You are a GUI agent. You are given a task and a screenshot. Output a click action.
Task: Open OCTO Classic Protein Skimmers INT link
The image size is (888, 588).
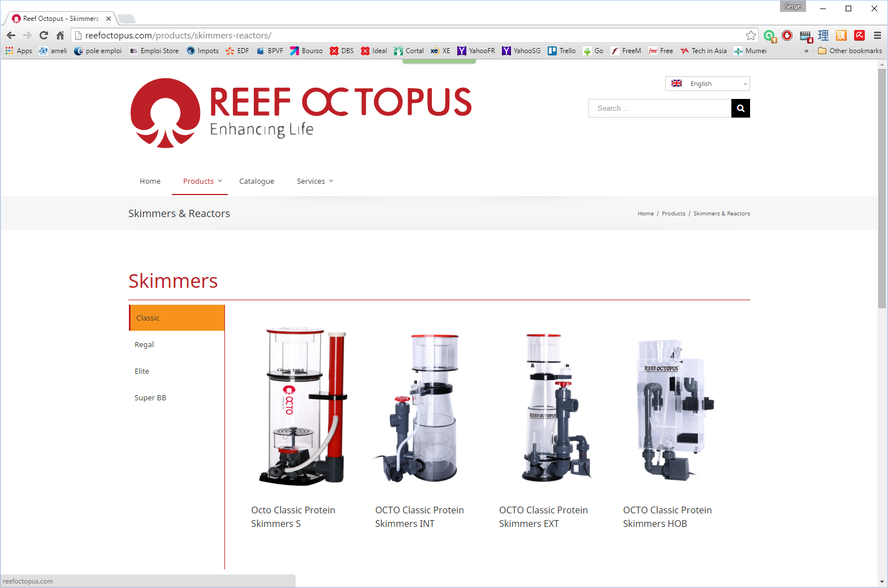coord(419,517)
